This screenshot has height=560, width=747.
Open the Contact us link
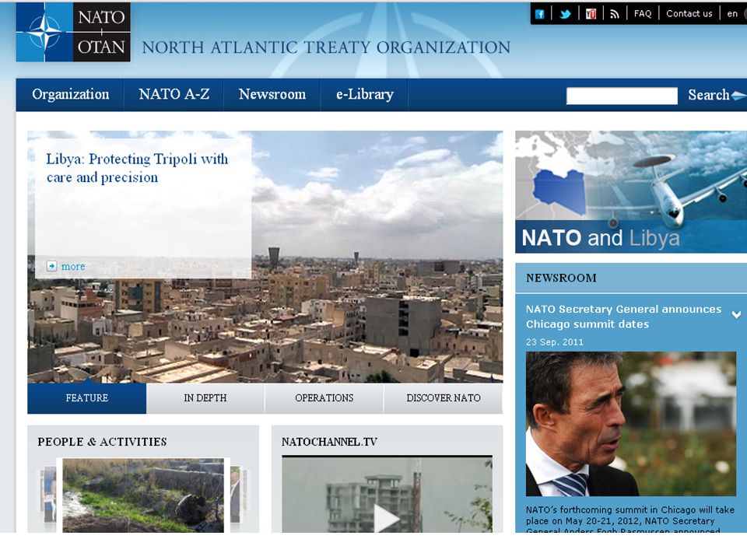[689, 14]
